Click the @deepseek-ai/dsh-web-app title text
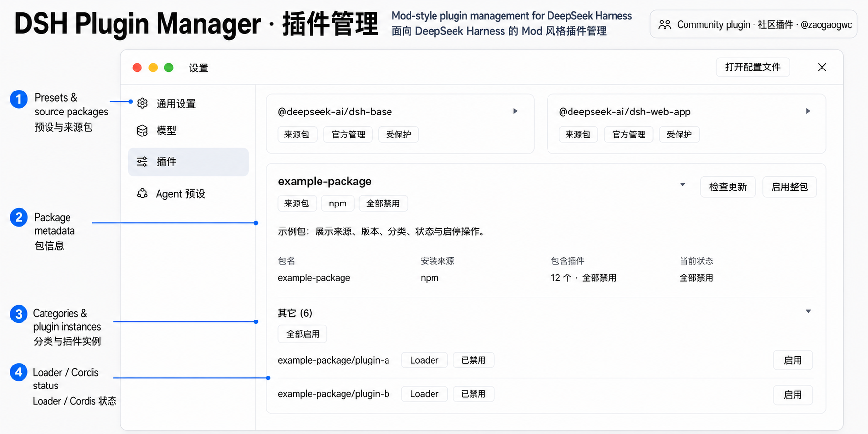868x434 pixels. coord(625,112)
